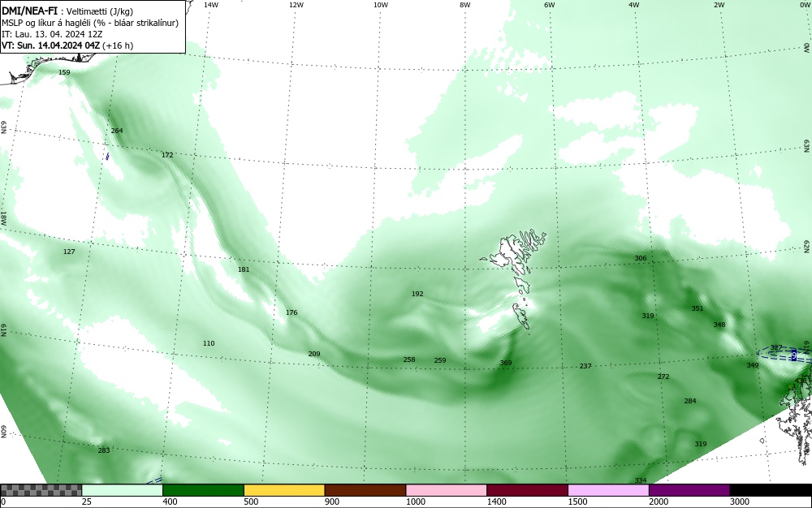Viewport: 812px width, 508px height.
Task: Click the map value 237
Action: pos(585,366)
